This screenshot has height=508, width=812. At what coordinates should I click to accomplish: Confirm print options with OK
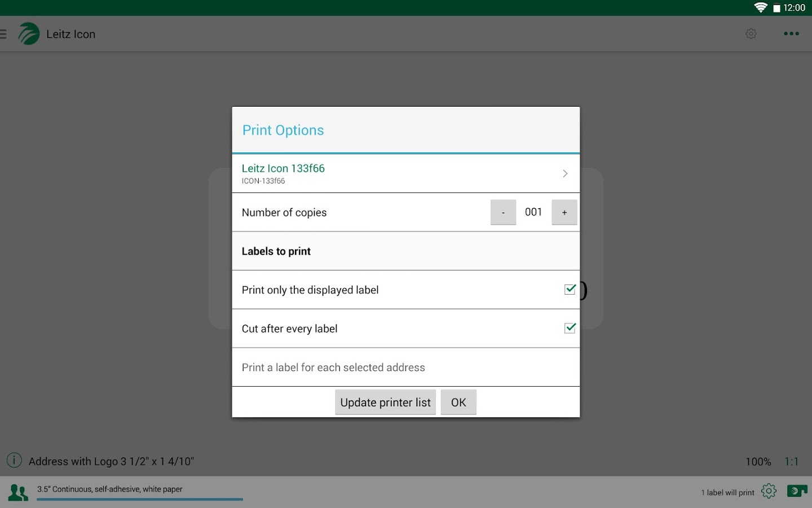(458, 402)
